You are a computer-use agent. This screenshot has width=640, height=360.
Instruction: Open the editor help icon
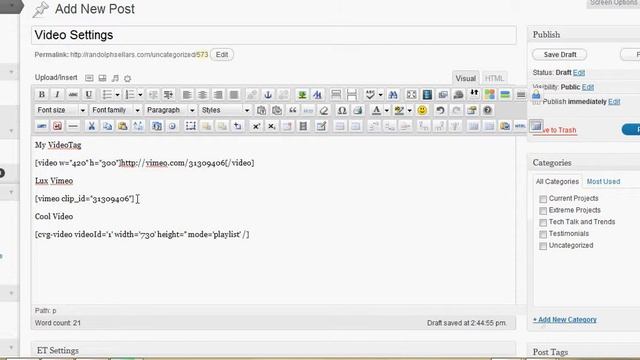[487, 110]
